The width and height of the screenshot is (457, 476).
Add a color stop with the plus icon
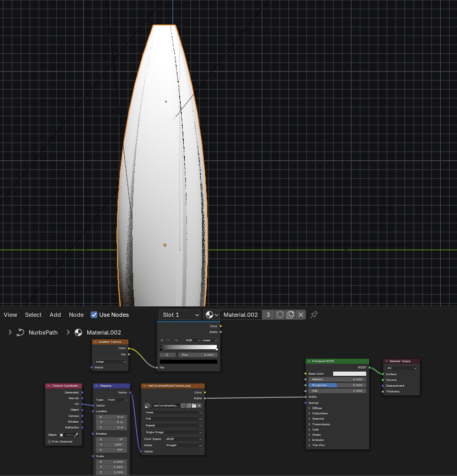click(x=162, y=340)
